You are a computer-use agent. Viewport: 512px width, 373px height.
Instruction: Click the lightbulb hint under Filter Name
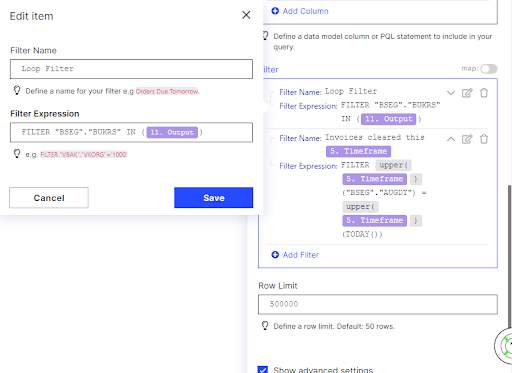tap(17, 90)
